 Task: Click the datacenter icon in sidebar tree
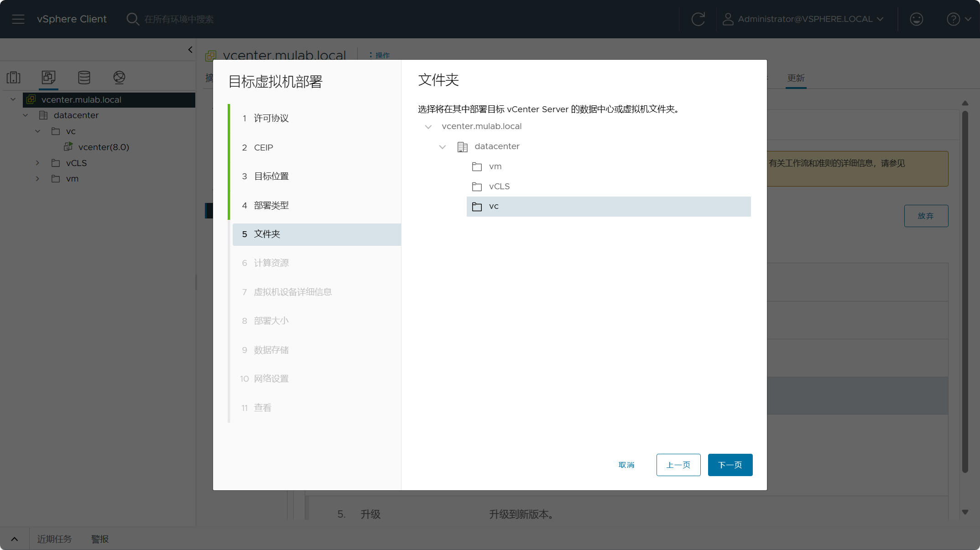point(43,115)
